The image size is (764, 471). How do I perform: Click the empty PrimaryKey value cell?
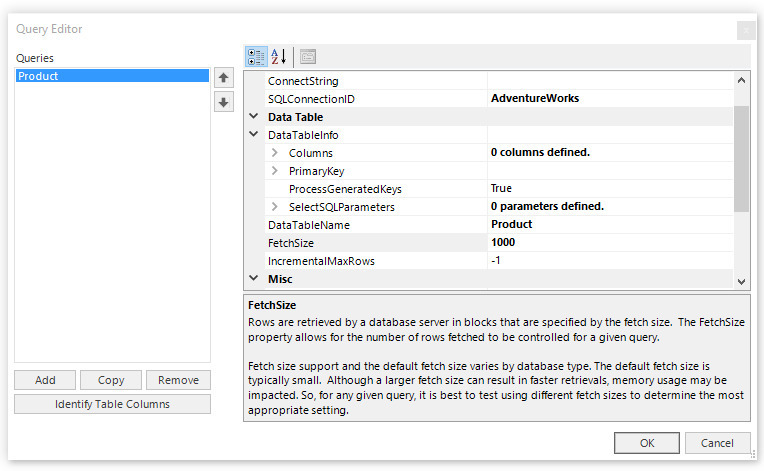[x=611, y=170]
